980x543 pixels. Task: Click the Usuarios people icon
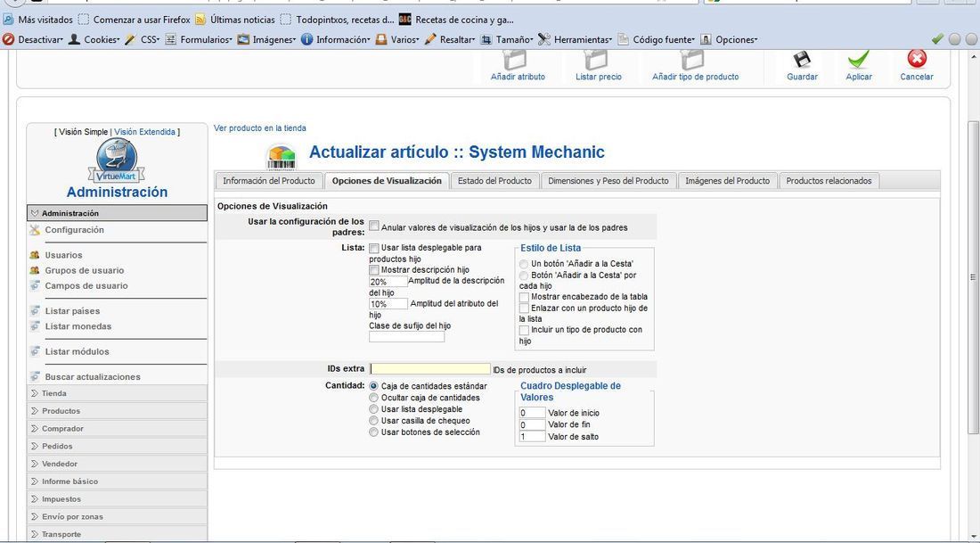click(35, 255)
